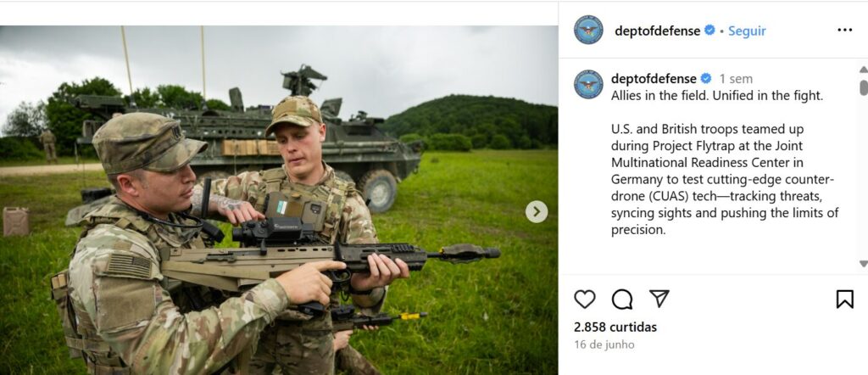
Task: Click the caption scrollbar thumb
Action: 864,87
